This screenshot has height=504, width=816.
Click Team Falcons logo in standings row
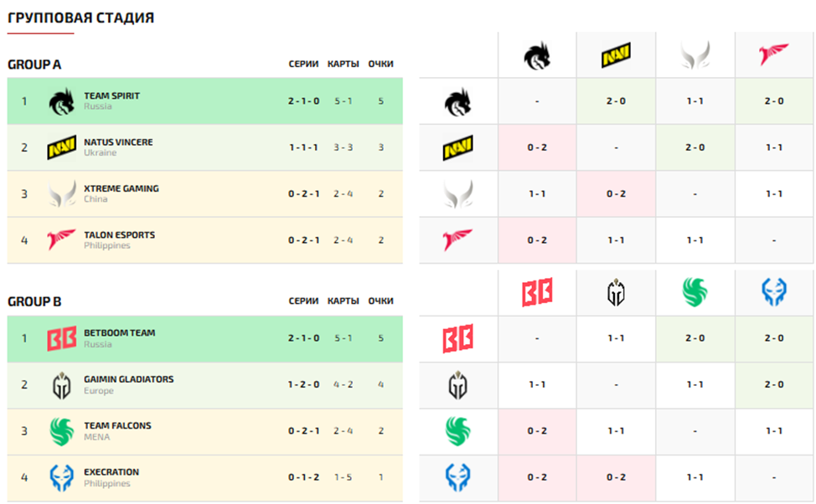click(x=61, y=431)
